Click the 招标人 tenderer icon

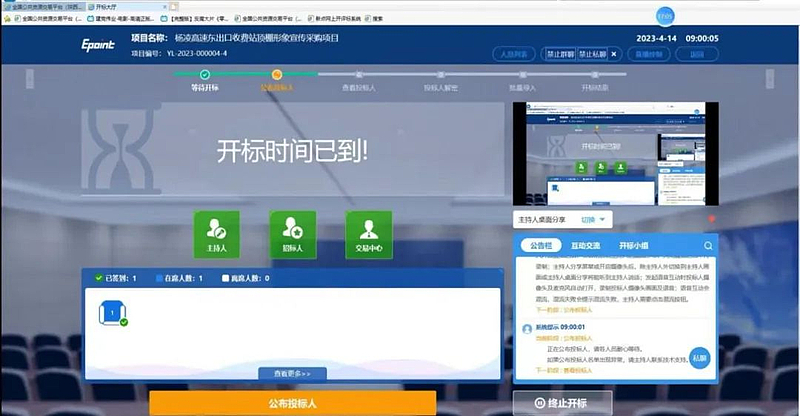click(x=292, y=234)
